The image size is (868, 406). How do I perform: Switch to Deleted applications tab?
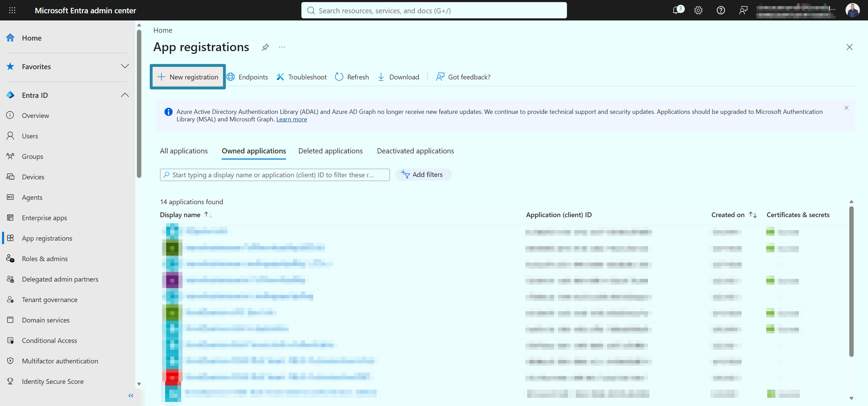pos(330,151)
